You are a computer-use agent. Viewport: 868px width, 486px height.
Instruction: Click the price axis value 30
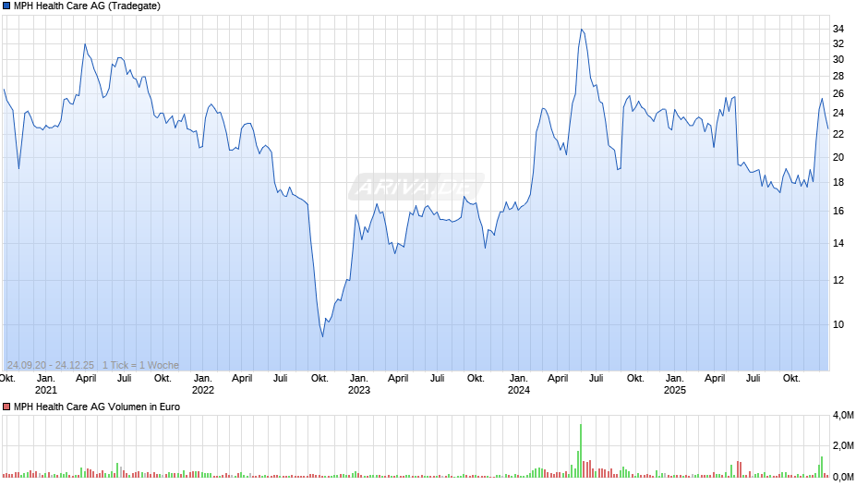pos(838,59)
